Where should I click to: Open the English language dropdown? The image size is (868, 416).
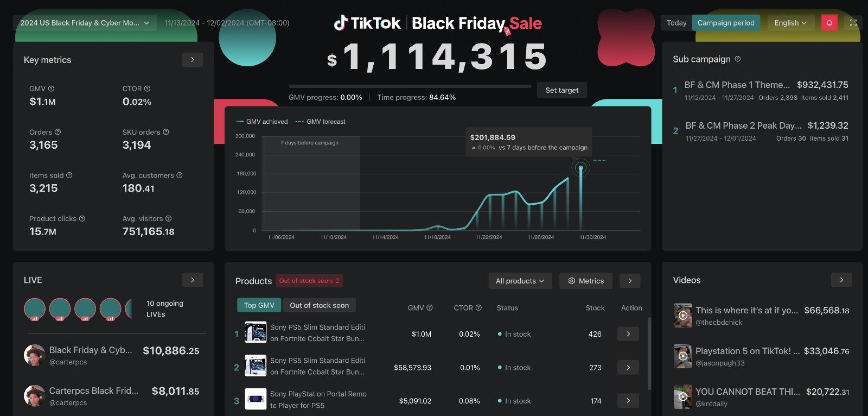coord(790,23)
